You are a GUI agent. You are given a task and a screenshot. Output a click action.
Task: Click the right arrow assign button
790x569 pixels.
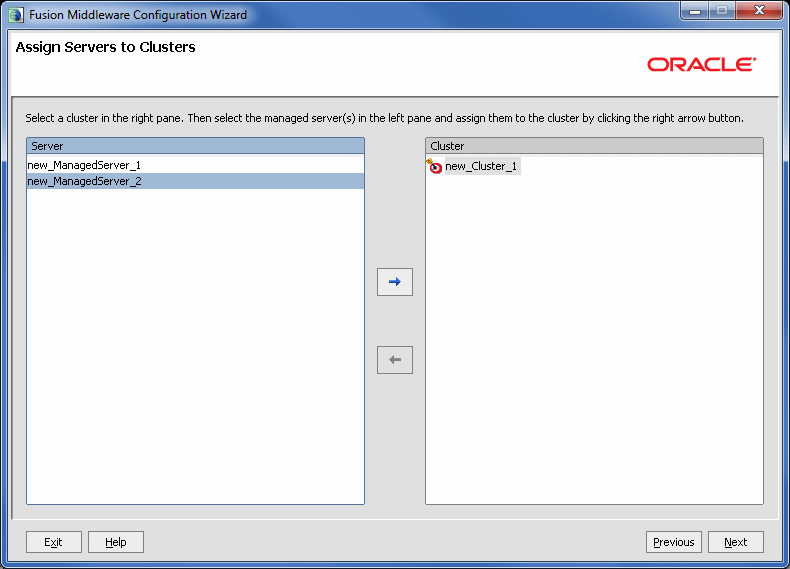pyautogui.click(x=394, y=282)
